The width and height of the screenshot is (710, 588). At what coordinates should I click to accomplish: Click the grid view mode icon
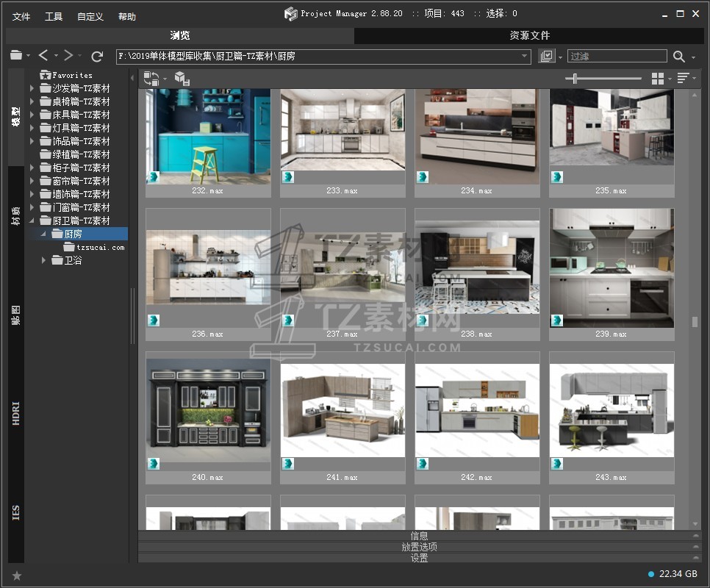656,79
